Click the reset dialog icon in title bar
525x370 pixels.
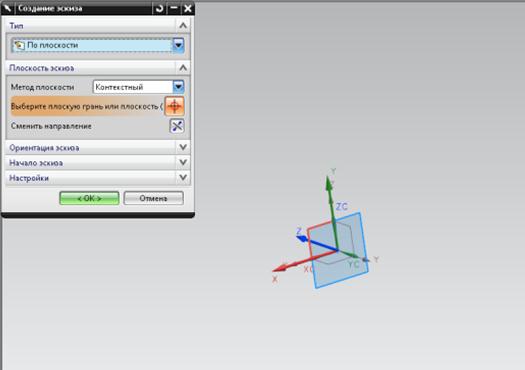[x=159, y=8]
